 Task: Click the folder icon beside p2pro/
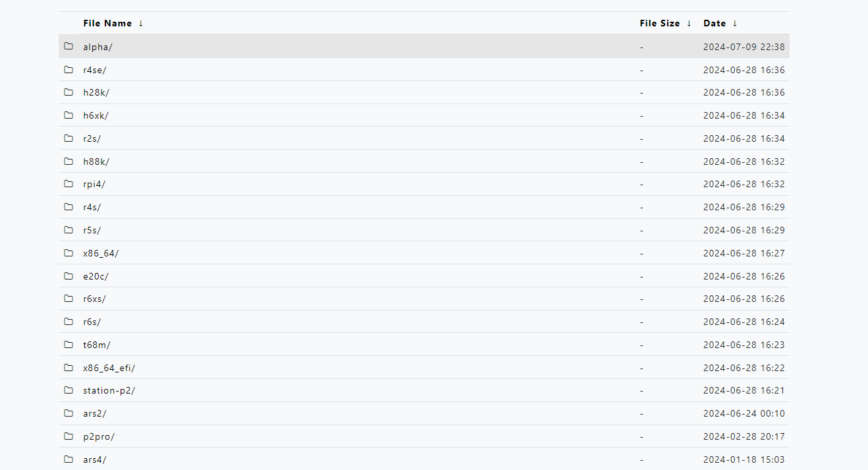(68, 436)
